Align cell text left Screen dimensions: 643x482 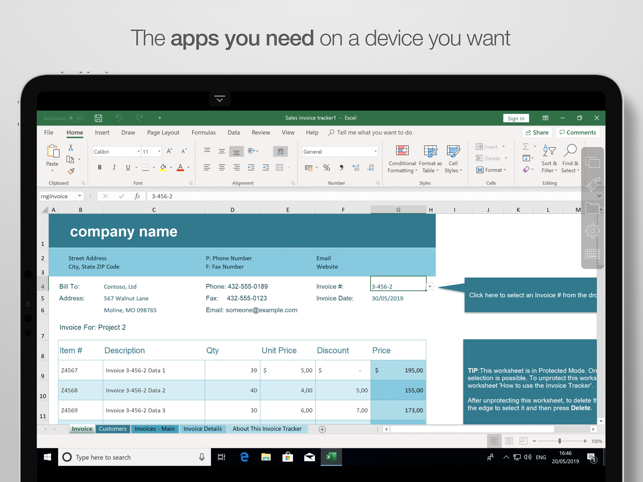[x=207, y=167]
